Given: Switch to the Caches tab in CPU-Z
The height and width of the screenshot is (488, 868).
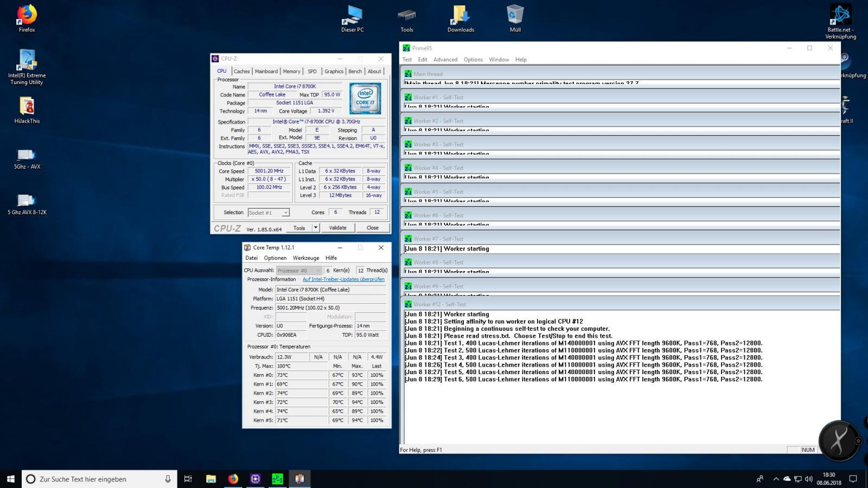Looking at the screenshot, I should point(241,71).
